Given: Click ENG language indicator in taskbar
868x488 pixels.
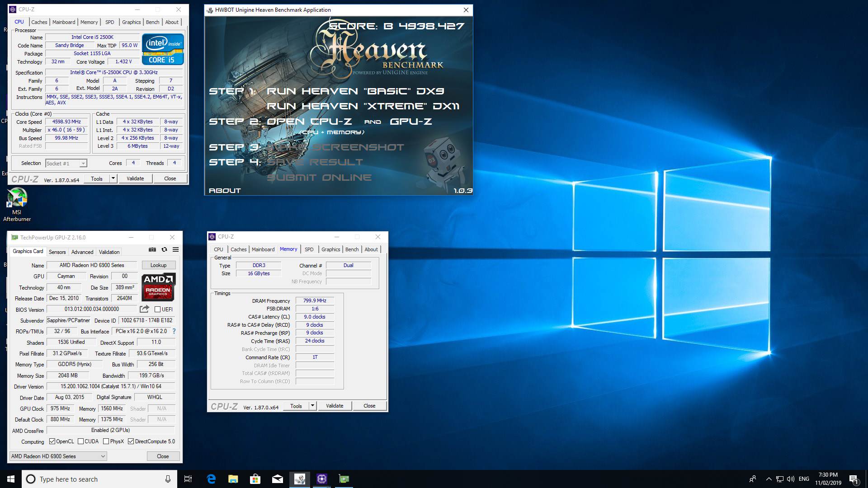Looking at the screenshot, I should [x=804, y=479].
